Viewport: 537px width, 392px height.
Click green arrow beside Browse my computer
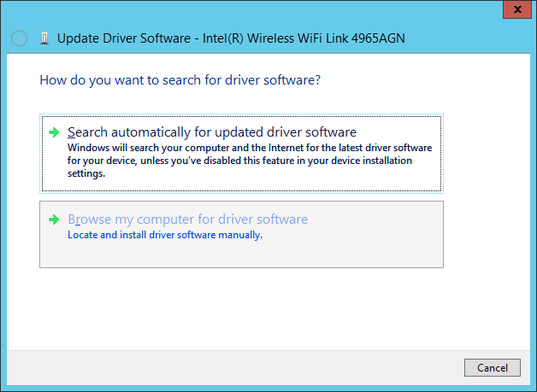click(54, 219)
